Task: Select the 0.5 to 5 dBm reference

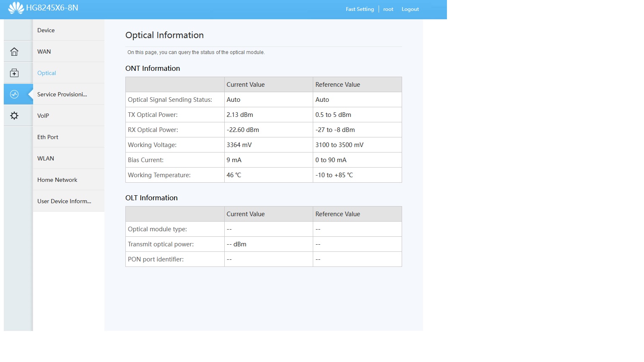Action: pyautogui.click(x=333, y=115)
